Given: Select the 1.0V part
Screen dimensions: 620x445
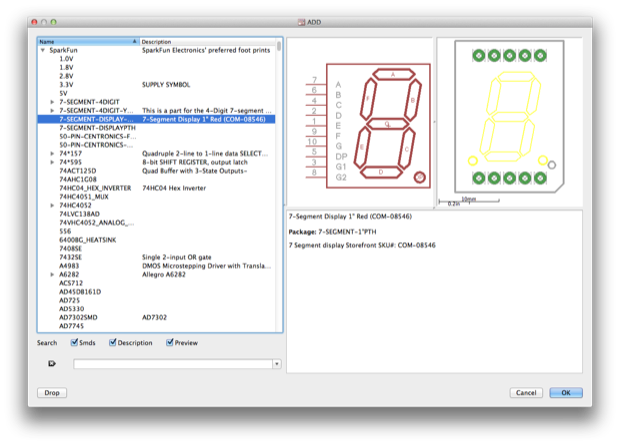Looking at the screenshot, I should tap(66, 59).
